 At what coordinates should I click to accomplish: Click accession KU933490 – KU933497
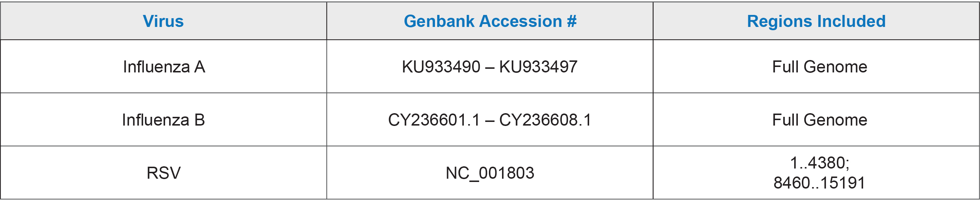pos(490,67)
